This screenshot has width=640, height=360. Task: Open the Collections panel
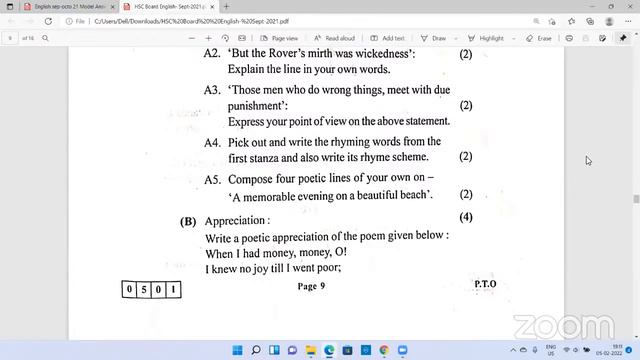590,21
